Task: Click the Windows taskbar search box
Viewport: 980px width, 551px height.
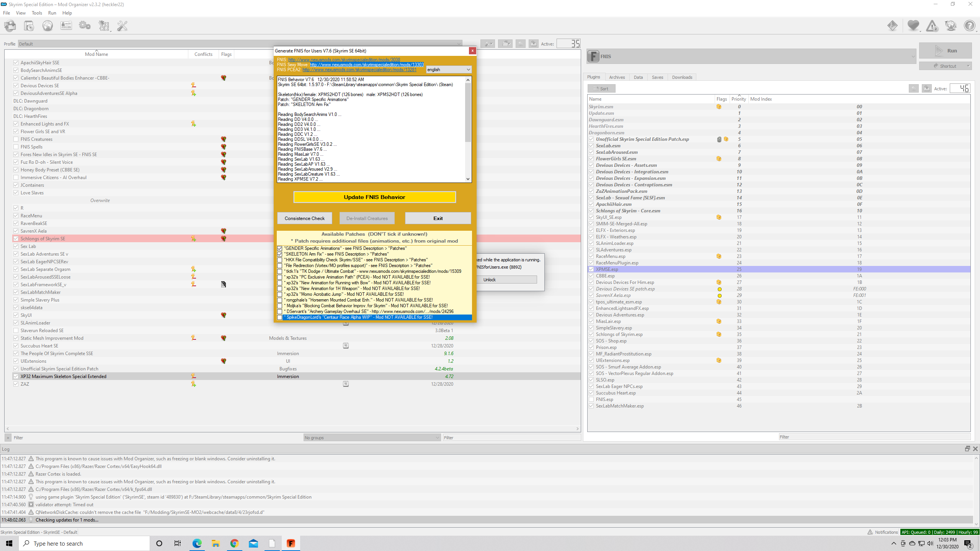Action: (84, 543)
